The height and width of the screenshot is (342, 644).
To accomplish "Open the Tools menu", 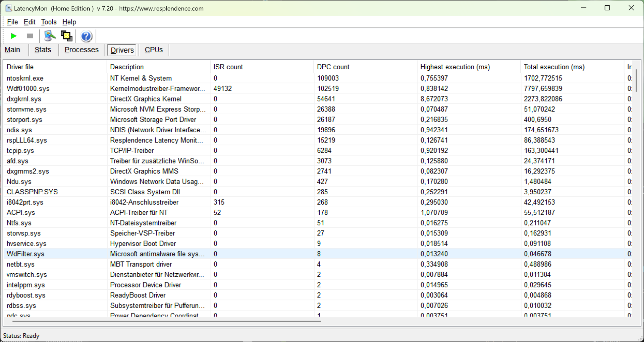I will [49, 22].
